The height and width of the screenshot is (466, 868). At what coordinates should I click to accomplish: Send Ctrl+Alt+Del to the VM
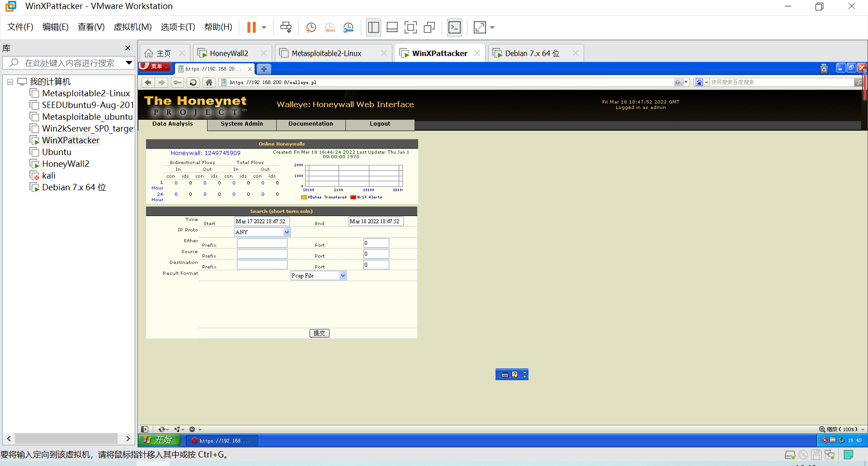point(286,28)
